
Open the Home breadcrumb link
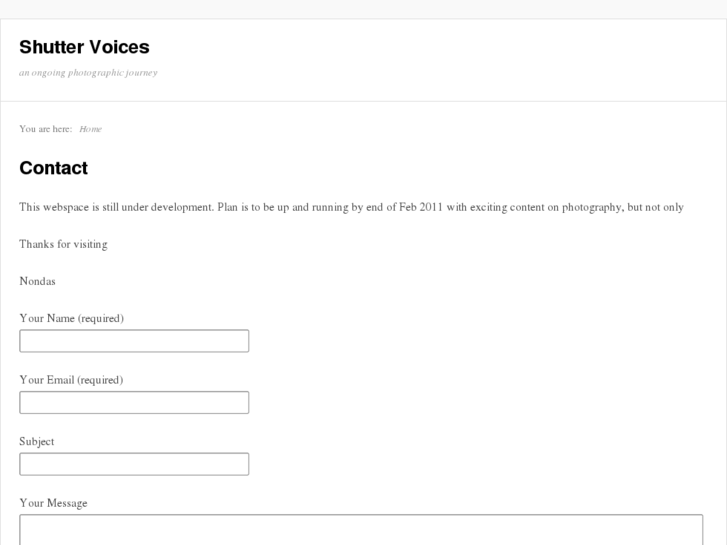[90, 129]
